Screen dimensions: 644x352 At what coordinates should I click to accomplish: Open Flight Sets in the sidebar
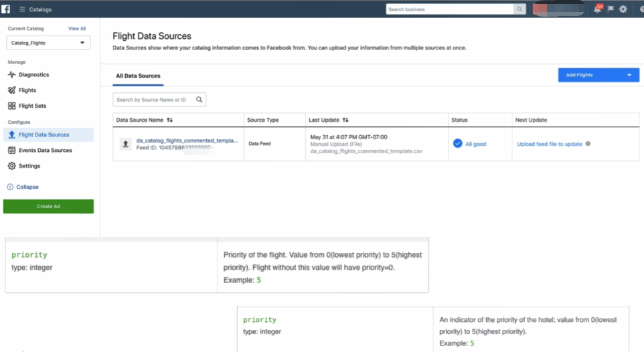click(32, 106)
